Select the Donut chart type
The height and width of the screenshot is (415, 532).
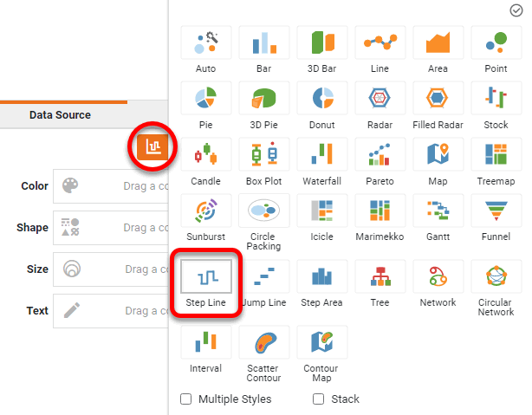[x=322, y=100]
